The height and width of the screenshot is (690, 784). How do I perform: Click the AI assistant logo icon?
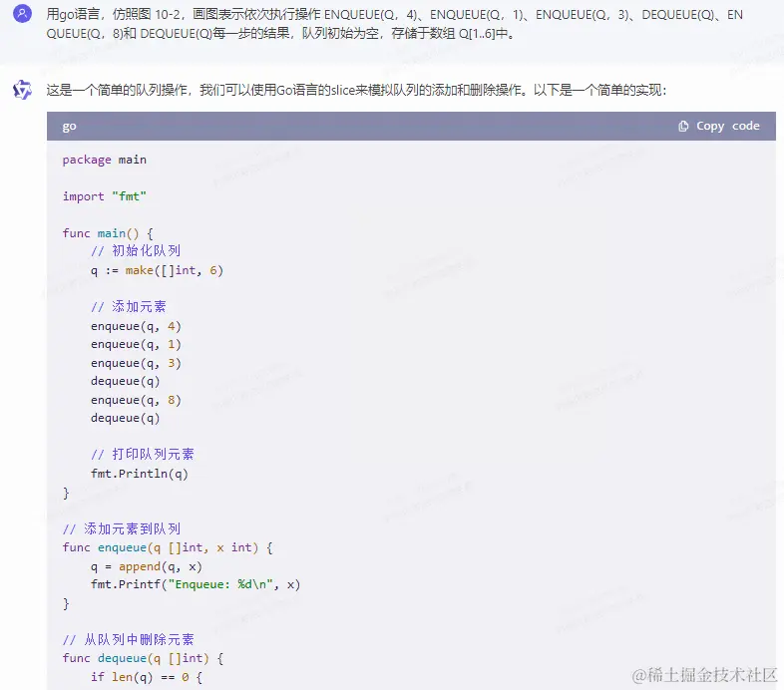22,90
